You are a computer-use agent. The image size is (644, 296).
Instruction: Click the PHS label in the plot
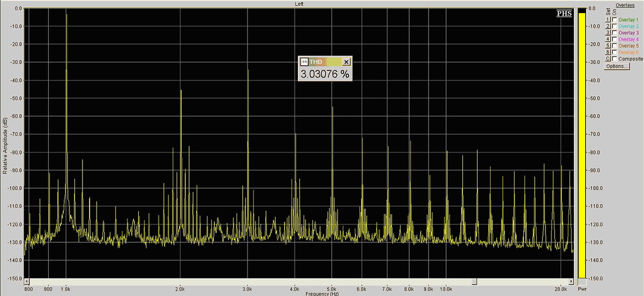565,14
